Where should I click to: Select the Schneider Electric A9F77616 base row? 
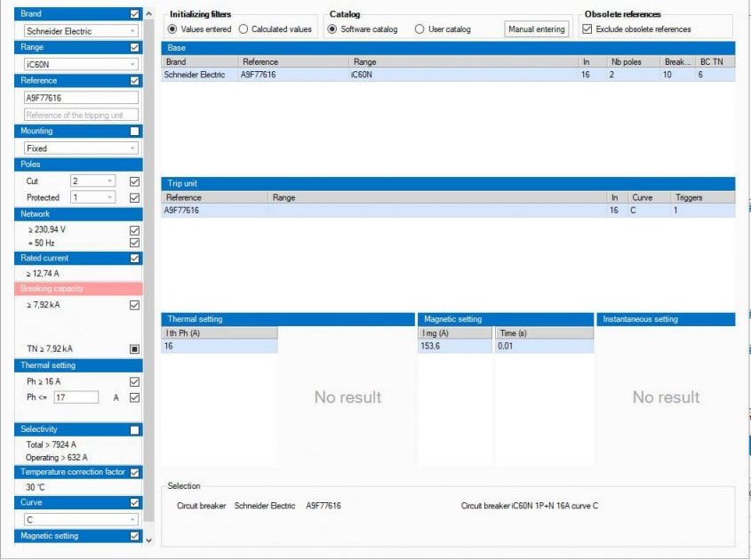448,75
